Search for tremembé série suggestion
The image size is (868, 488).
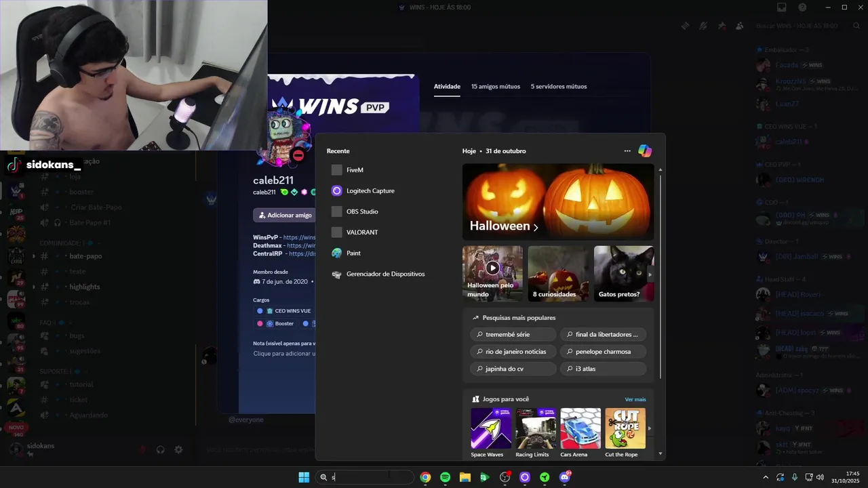(513, 335)
